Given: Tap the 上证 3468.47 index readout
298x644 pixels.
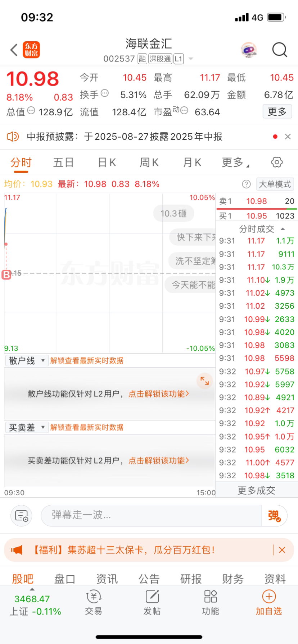Looking at the screenshot, I should (35, 605).
